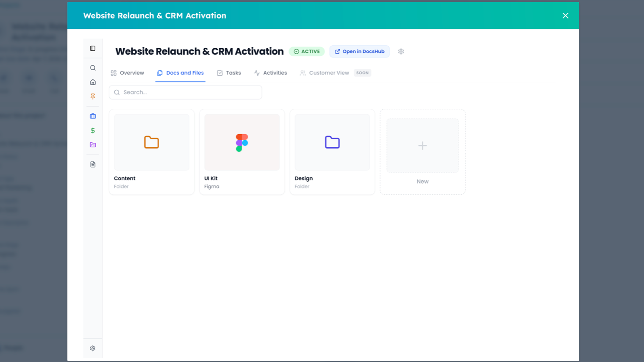Open the UI Kit Figma file
644x362 pixels.
(x=241, y=142)
